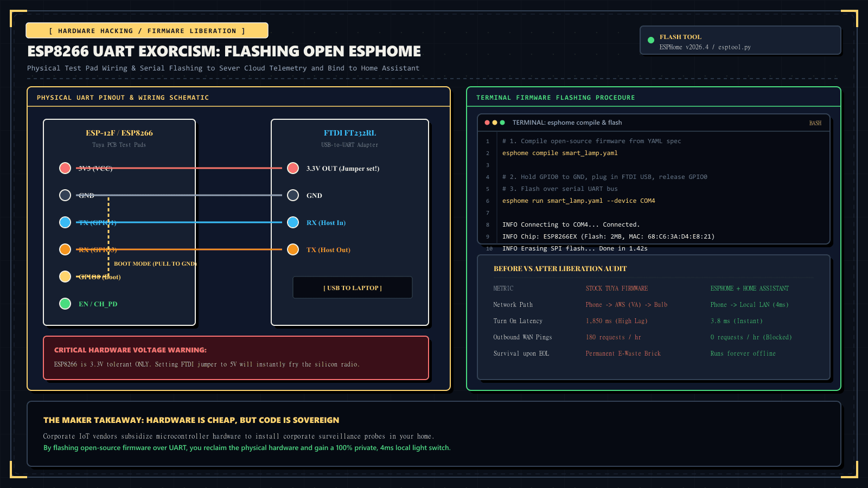Click the '180 requests / hr' value
The width and height of the screenshot is (868, 488).
(x=614, y=337)
